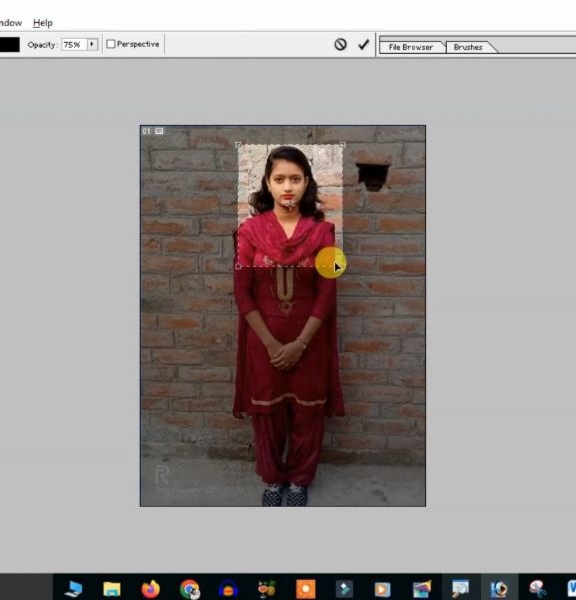
Task: Cancel the crop operation icon
Action: click(340, 44)
